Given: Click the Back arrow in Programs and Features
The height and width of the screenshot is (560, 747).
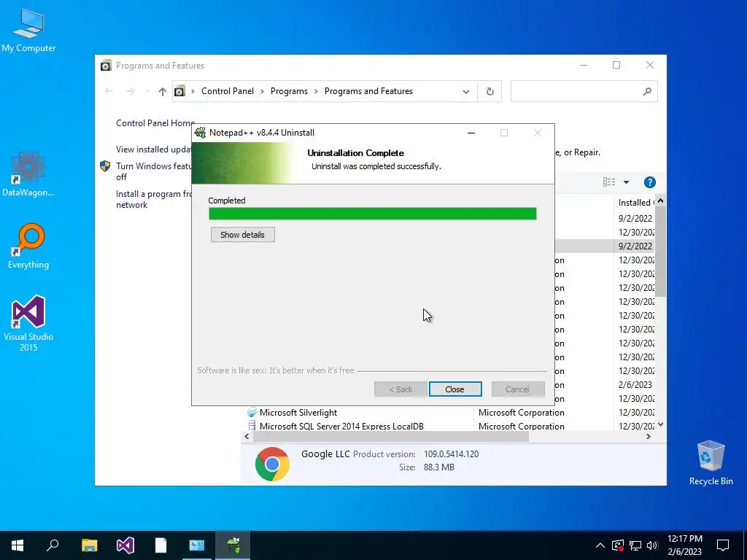Looking at the screenshot, I should click(x=109, y=91).
